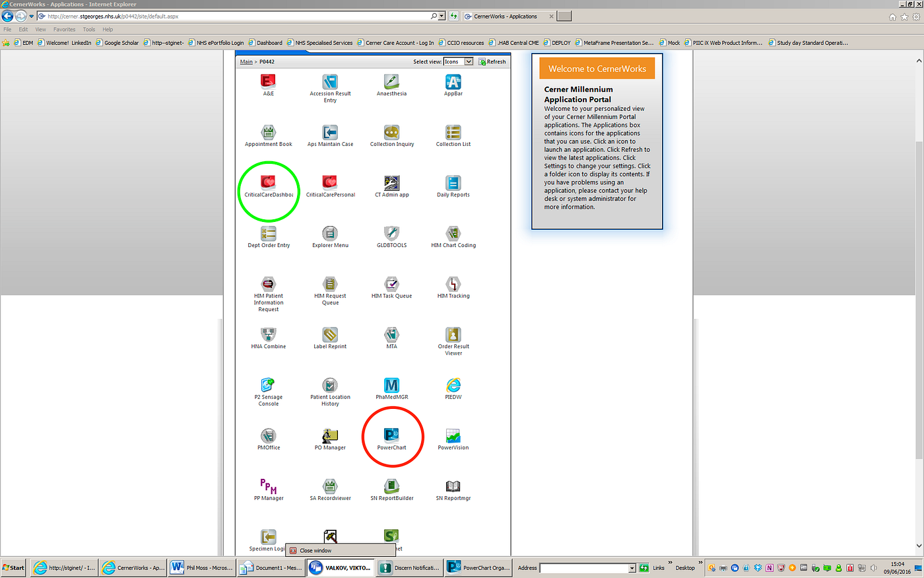Click the Windows Start button
The image size is (924, 578).
(13, 567)
